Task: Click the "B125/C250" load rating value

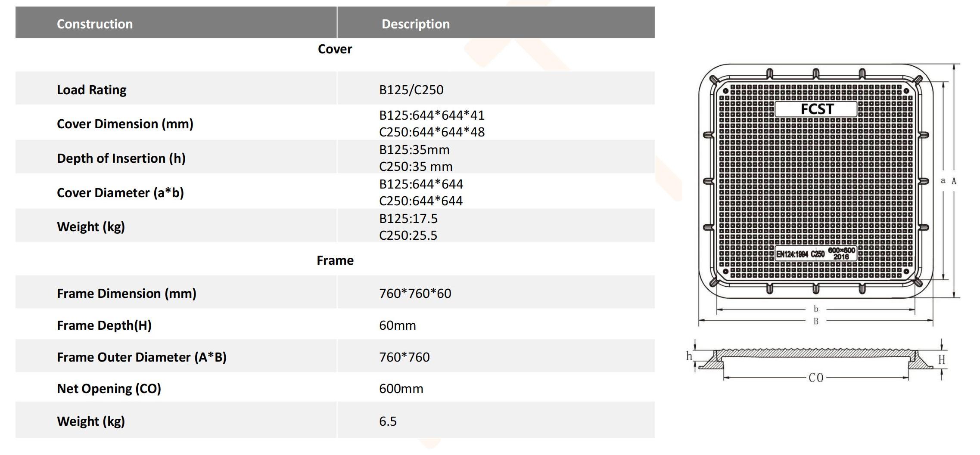Action: [411, 90]
